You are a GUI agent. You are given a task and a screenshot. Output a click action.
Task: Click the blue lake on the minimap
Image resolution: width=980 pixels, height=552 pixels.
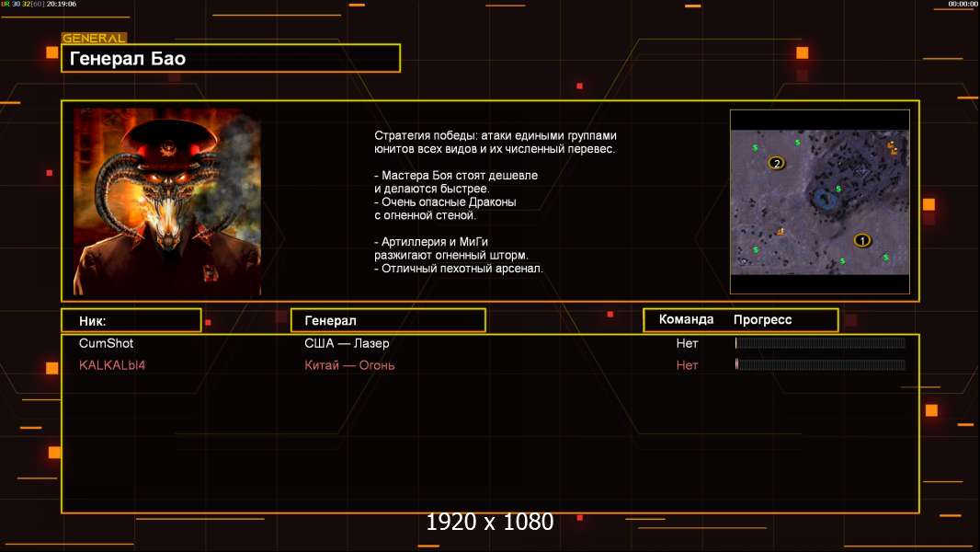(x=825, y=200)
